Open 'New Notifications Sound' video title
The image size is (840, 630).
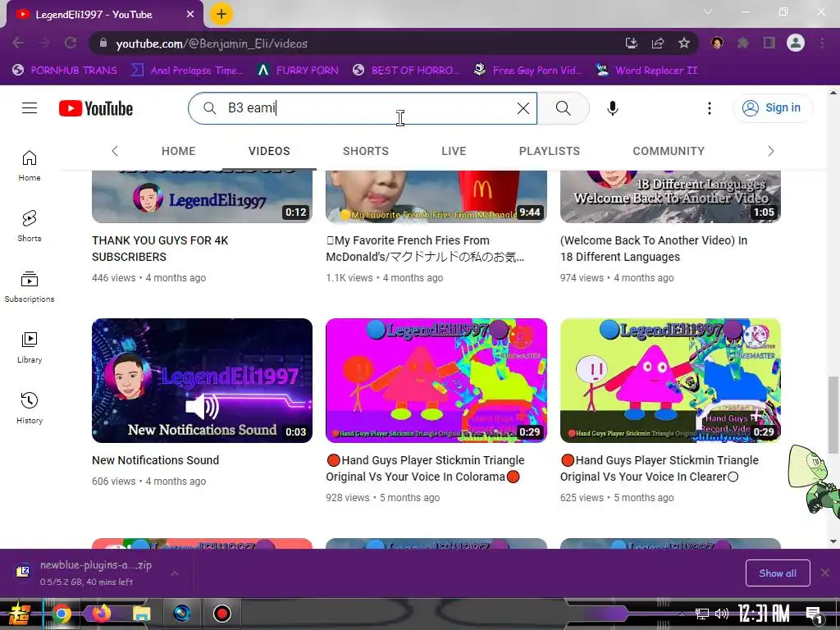(155, 460)
